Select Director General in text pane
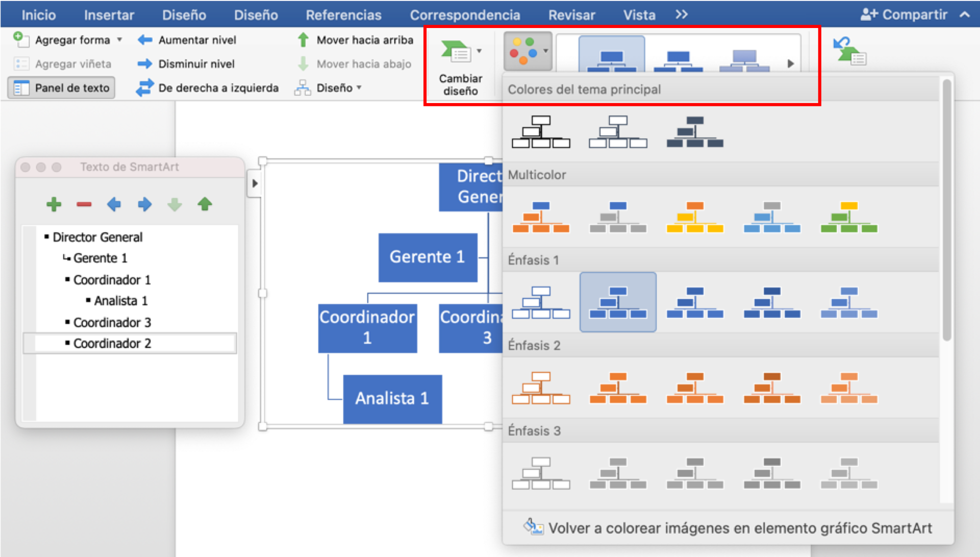 (x=97, y=237)
